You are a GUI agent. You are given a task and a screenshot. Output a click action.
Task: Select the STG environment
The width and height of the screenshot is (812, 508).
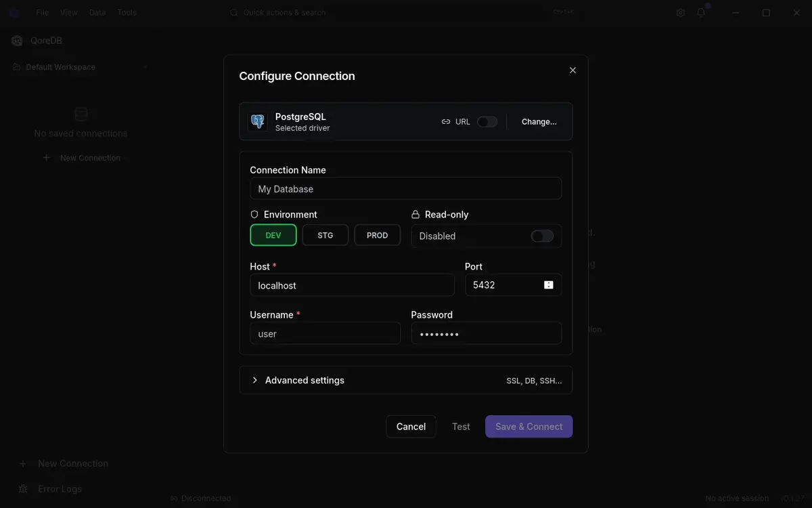pyautogui.click(x=325, y=236)
